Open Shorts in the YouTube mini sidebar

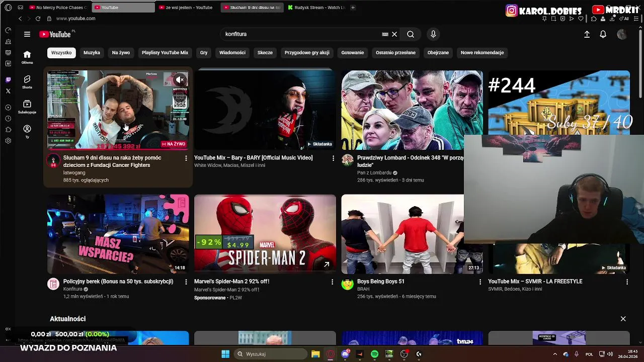pos(27,82)
